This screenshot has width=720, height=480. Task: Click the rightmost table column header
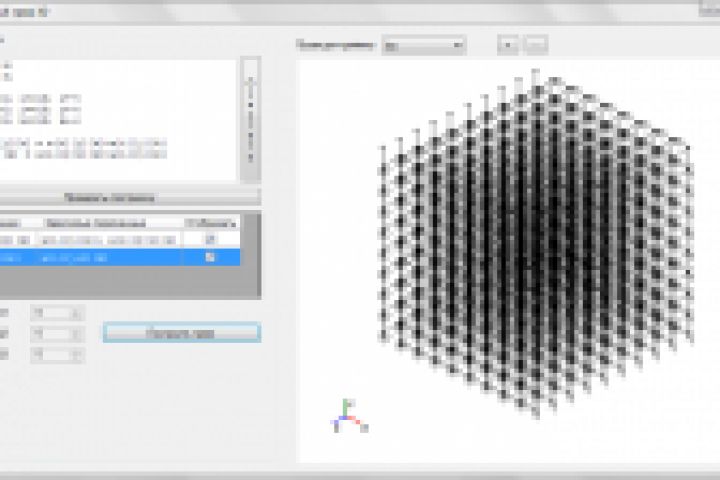point(211,223)
